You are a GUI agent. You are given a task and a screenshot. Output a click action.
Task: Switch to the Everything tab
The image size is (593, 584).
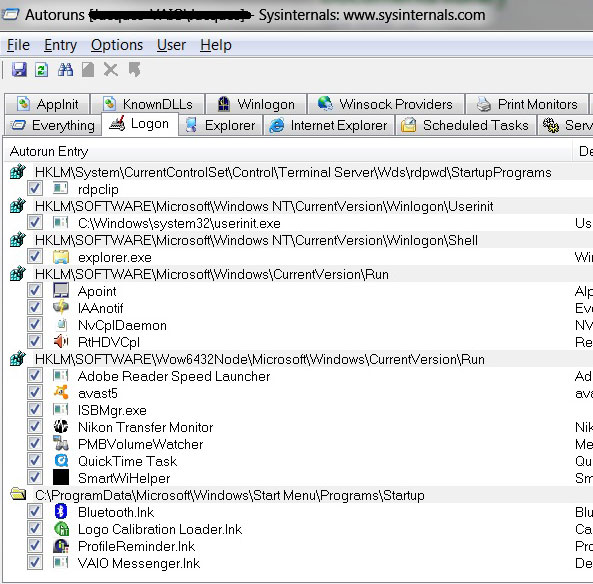(53, 125)
